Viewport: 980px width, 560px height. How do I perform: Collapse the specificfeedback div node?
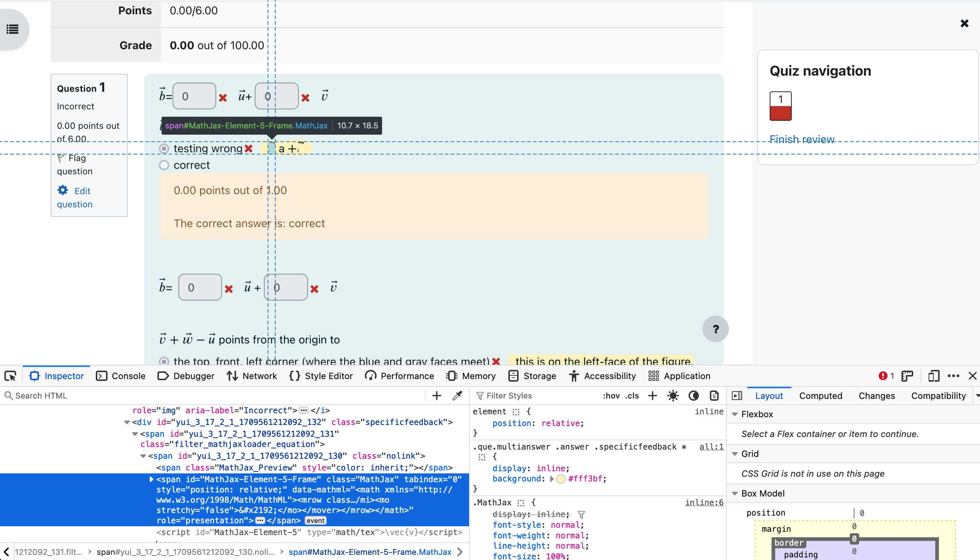[127, 422]
